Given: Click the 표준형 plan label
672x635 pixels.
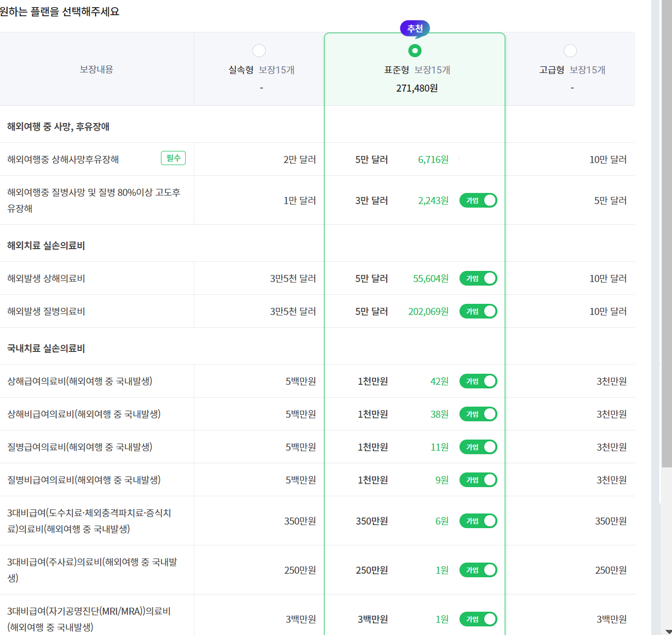Looking at the screenshot, I should point(396,70).
